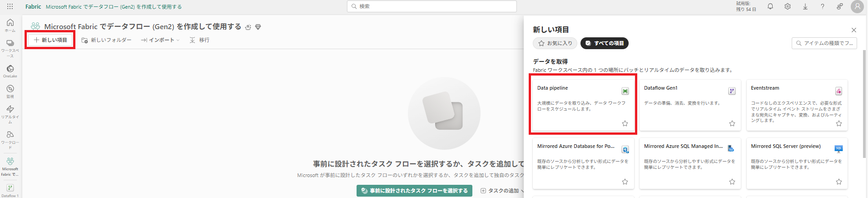This screenshot has width=868, height=198.
Task: Select Microsoft Fabric workspace in sidebar
Action: (x=10, y=167)
